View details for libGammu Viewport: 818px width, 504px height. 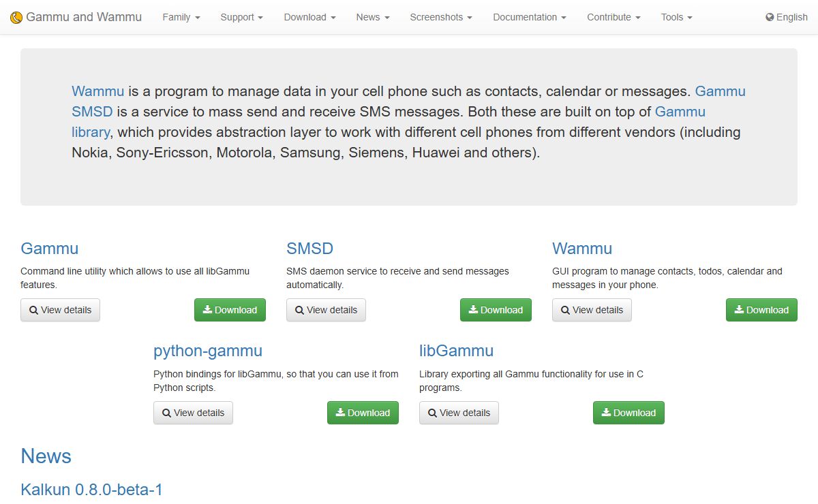[x=459, y=413]
